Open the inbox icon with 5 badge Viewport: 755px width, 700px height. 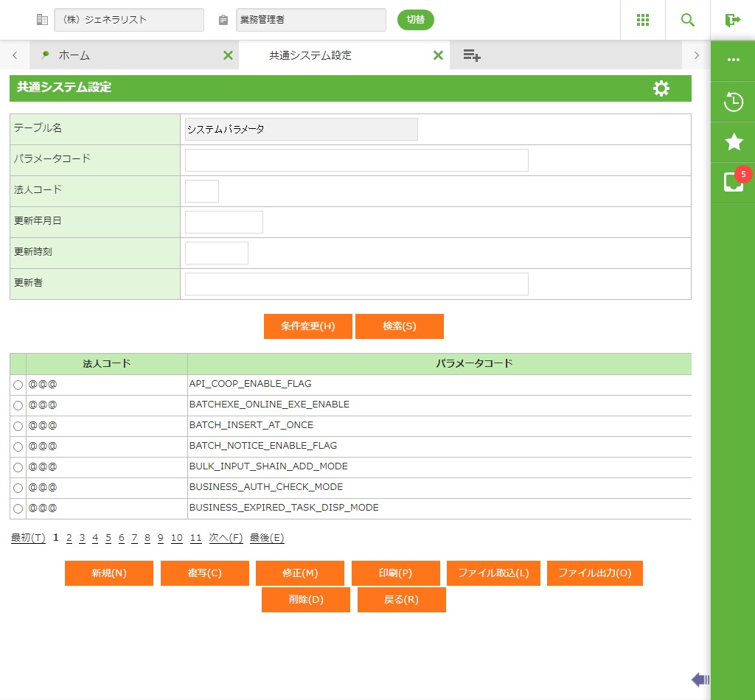coord(733,182)
